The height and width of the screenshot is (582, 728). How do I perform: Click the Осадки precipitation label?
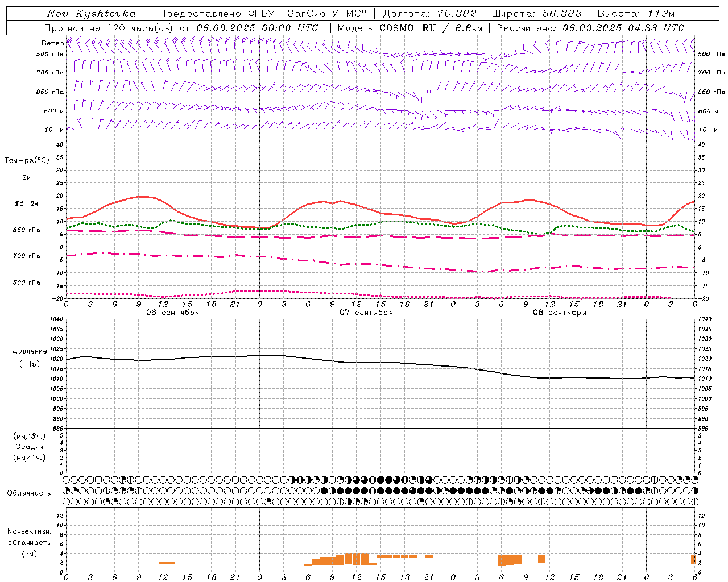click(x=30, y=447)
